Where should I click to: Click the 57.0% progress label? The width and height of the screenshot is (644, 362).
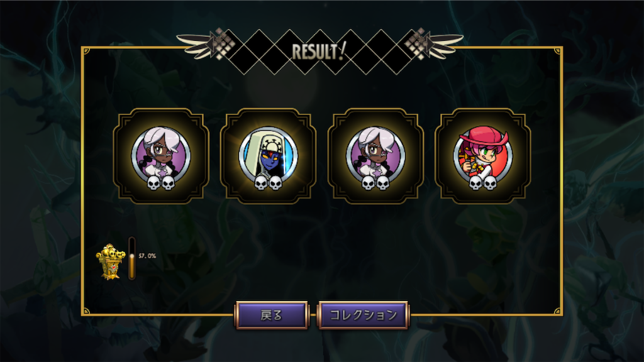pyautogui.click(x=147, y=256)
